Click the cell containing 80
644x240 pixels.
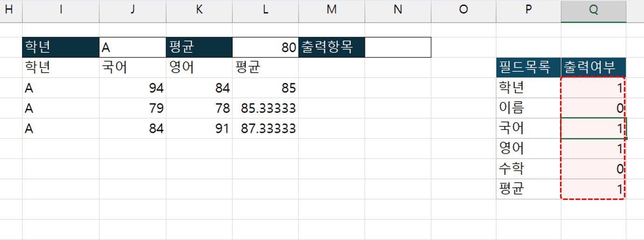click(x=265, y=47)
